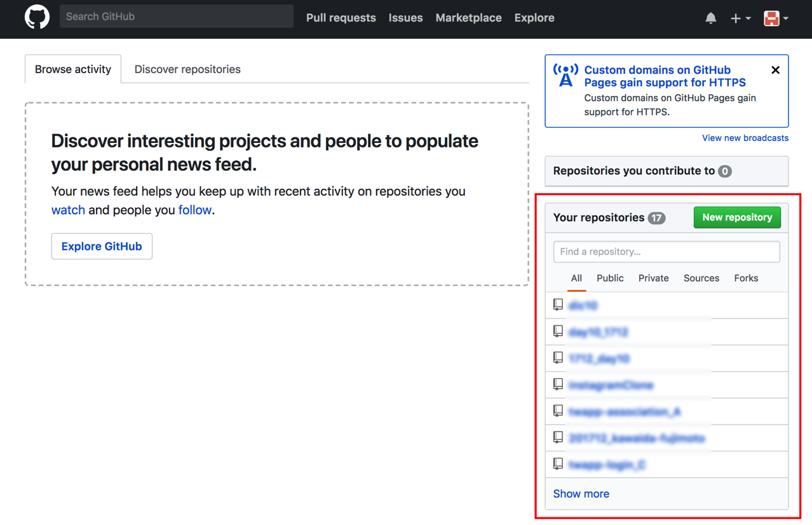The height and width of the screenshot is (525, 812).
Task: Click the broadcast description about HTTPS support
Action: click(670, 105)
